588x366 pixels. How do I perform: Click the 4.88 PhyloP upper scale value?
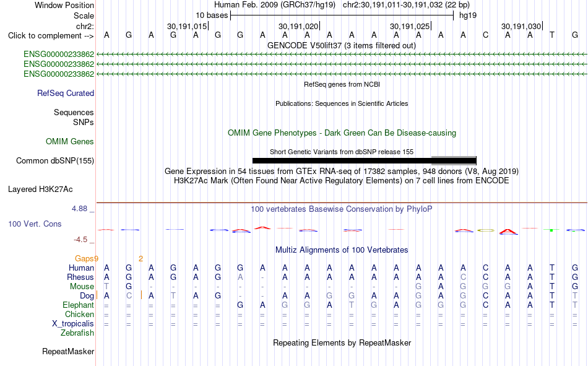tap(79, 209)
